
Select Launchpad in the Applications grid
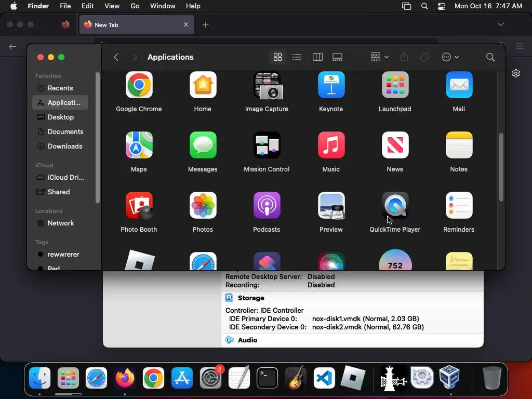(x=395, y=85)
